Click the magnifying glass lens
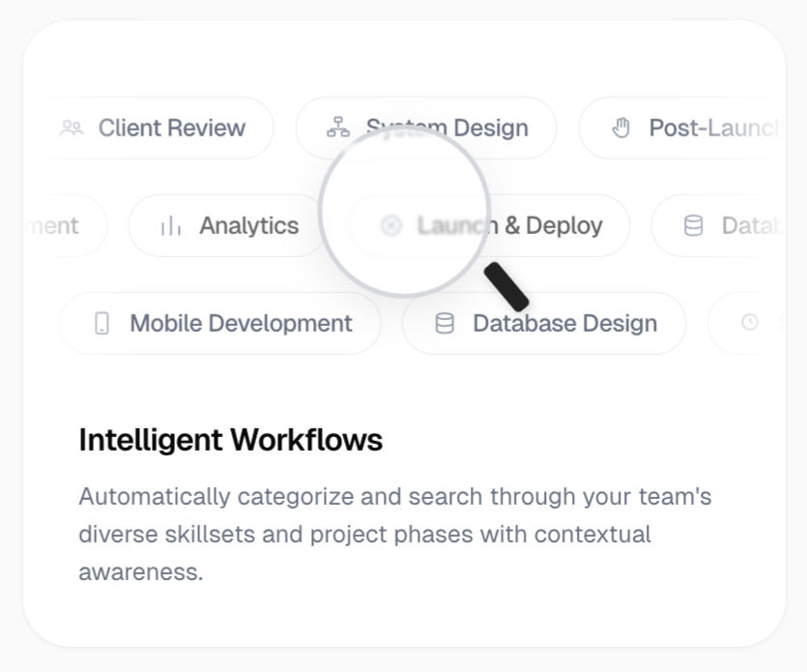The image size is (807, 672). click(404, 211)
